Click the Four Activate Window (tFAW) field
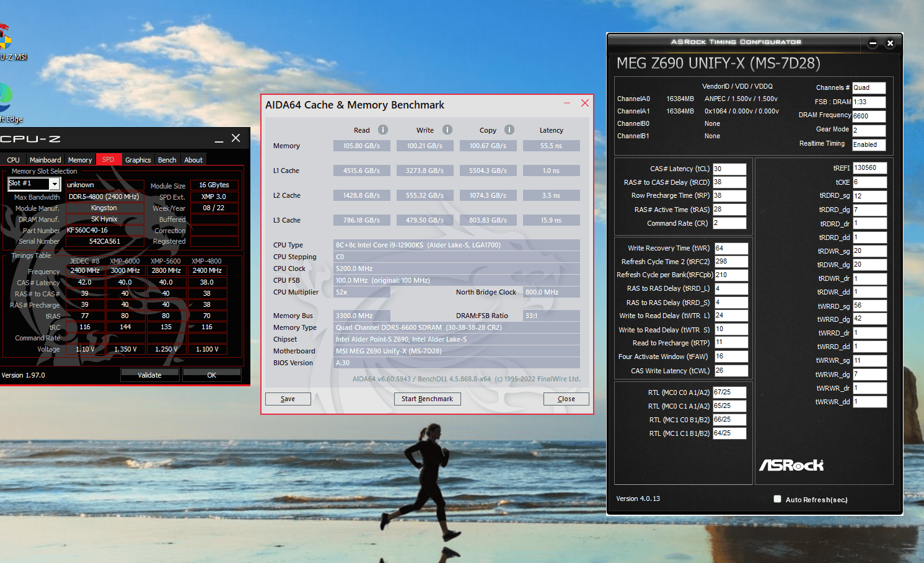 (x=731, y=357)
